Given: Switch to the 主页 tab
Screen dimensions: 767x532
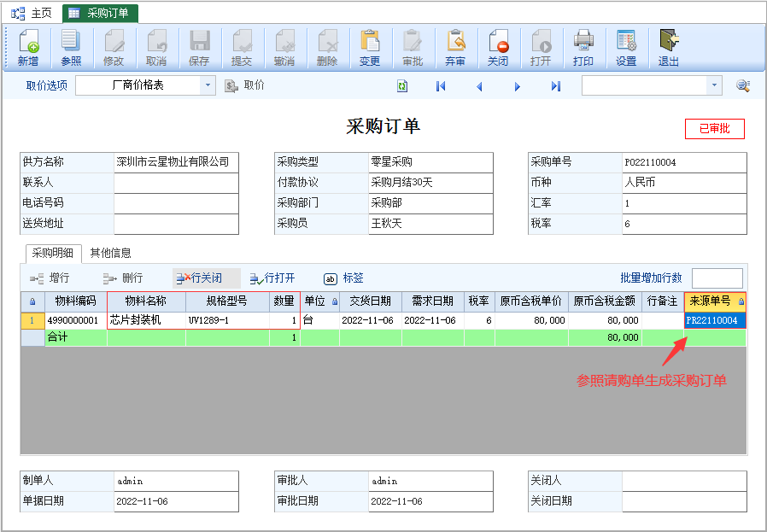Looking at the screenshot, I should [32, 13].
